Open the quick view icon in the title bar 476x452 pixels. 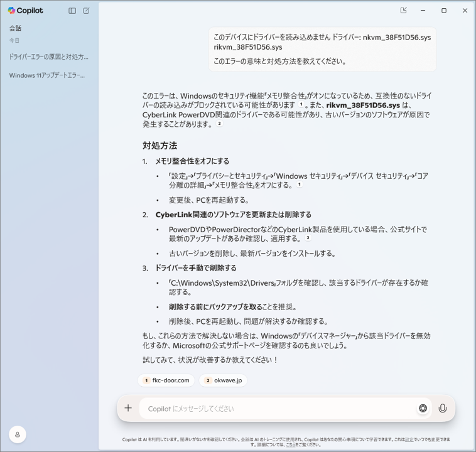coord(403,11)
